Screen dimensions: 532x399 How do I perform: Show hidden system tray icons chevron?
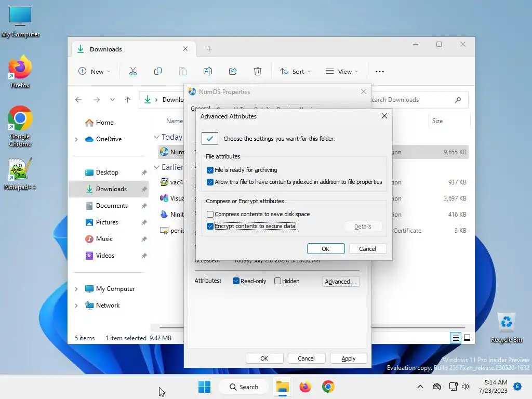coord(420,387)
